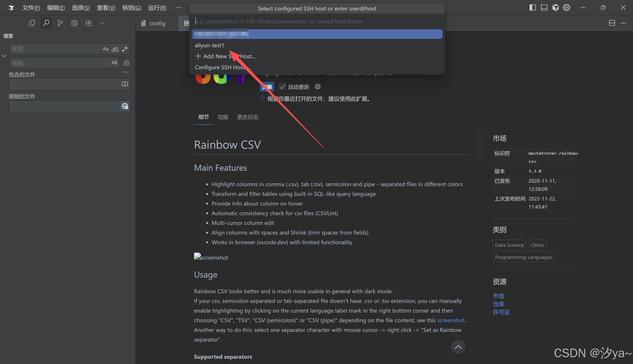
Task: Open the Remote Explorer view
Action: coord(74,23)
